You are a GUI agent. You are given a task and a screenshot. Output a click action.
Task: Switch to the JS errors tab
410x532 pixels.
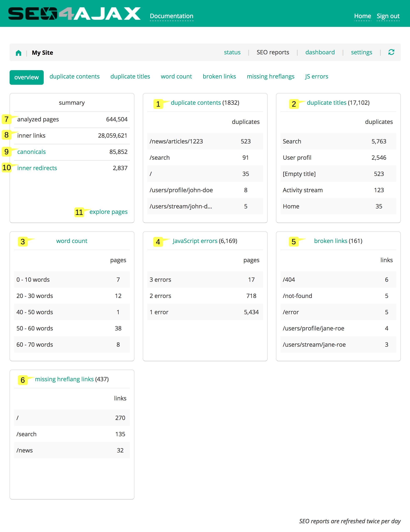coord(316,76)
